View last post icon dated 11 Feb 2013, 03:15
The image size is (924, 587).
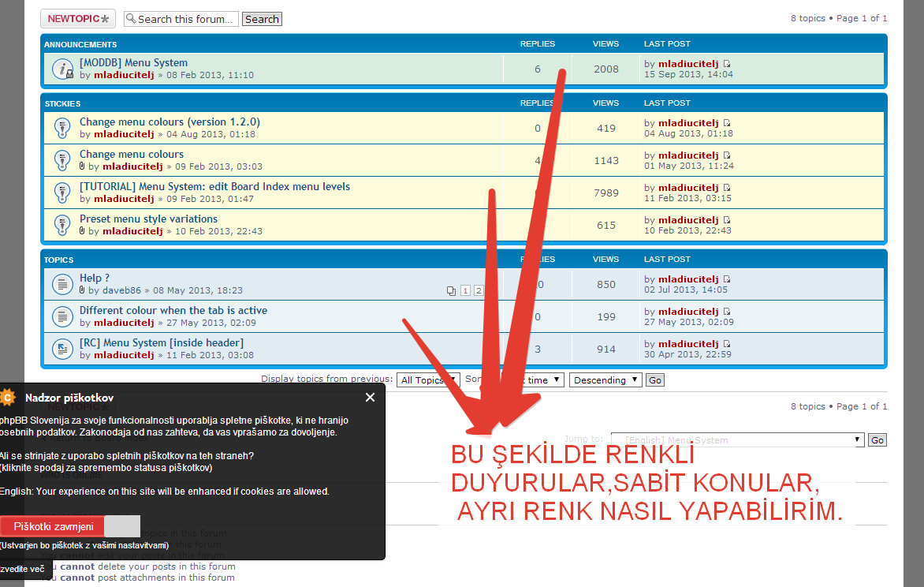coord(727,188)
